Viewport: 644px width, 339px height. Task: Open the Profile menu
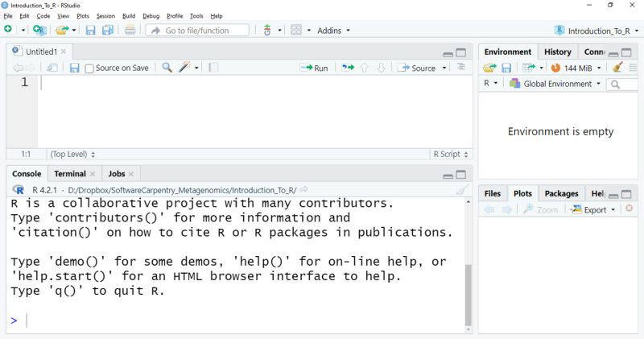[175, 16]
